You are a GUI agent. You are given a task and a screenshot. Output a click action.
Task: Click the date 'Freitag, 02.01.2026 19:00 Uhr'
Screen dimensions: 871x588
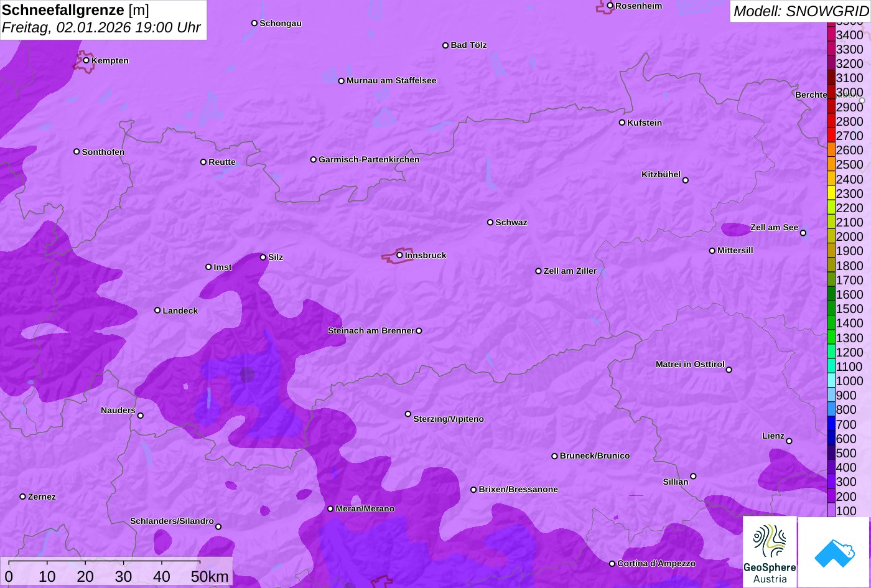pos(101,28)
